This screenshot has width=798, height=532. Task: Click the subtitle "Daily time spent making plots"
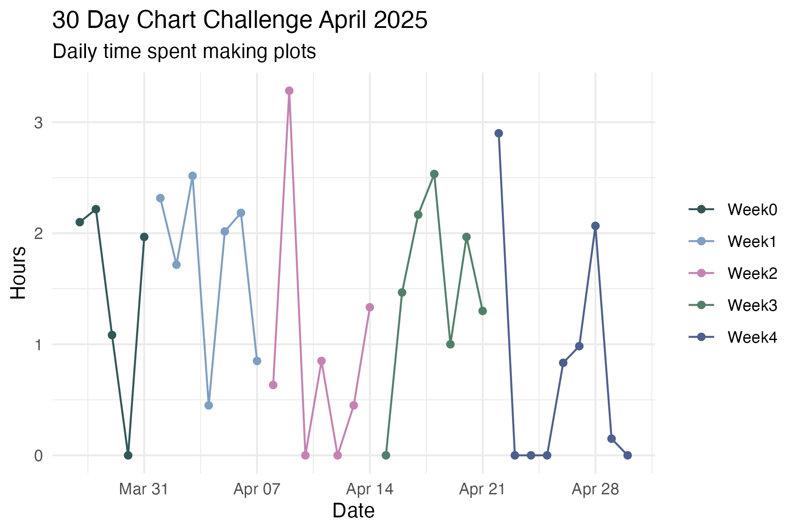tap(184, 51)
